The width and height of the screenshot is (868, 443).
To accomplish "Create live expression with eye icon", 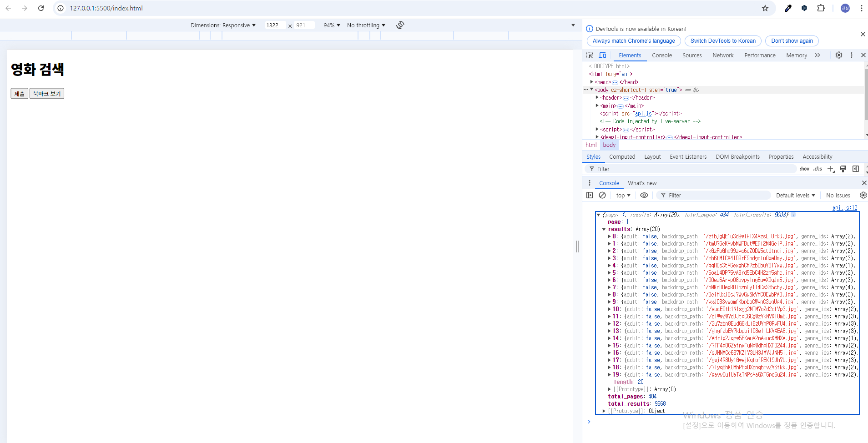I will 644,195.
